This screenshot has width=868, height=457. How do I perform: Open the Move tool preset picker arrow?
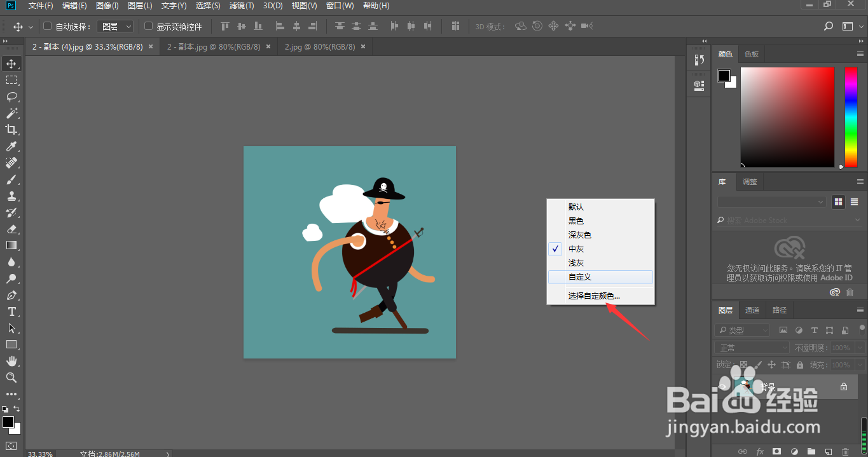(x=31, y=27)
